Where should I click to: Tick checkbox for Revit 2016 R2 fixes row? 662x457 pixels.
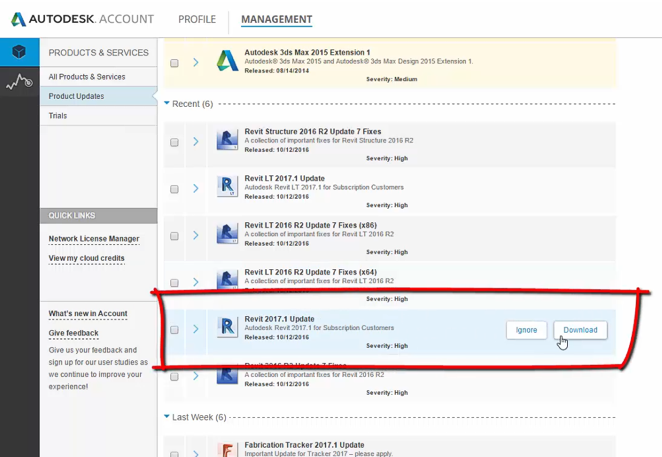[x=174, y=377]
